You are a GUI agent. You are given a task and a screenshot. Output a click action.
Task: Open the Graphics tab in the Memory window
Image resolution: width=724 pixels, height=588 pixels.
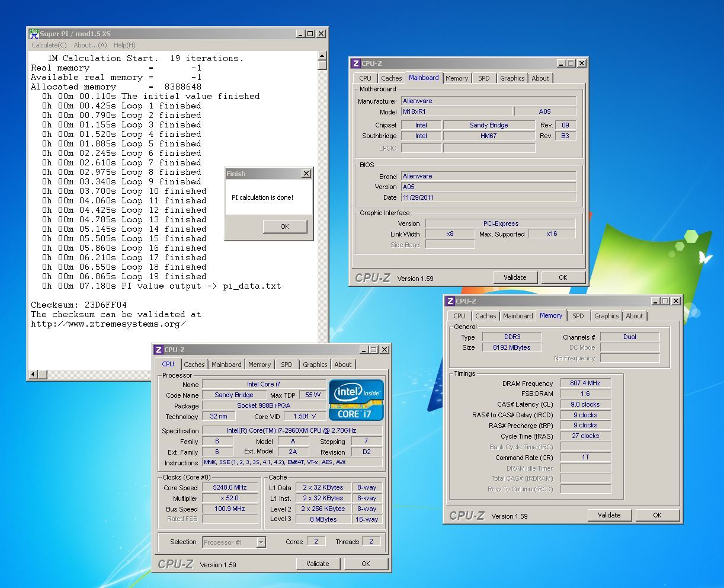[606, 316]
